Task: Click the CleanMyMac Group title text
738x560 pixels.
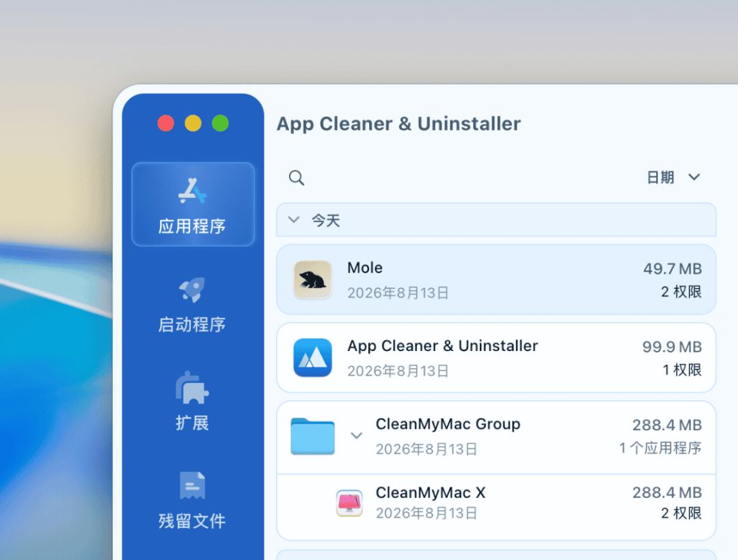Action: (x=448, y=423)
